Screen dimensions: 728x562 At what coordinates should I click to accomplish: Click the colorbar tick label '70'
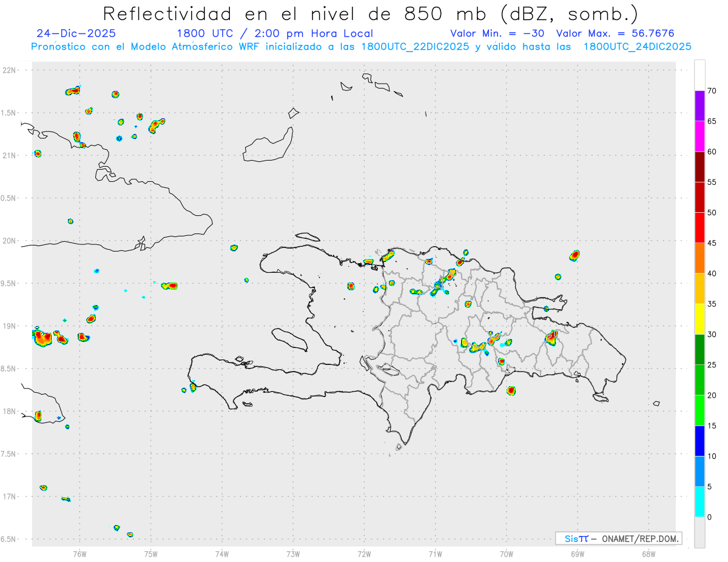[x=712, y=91]
